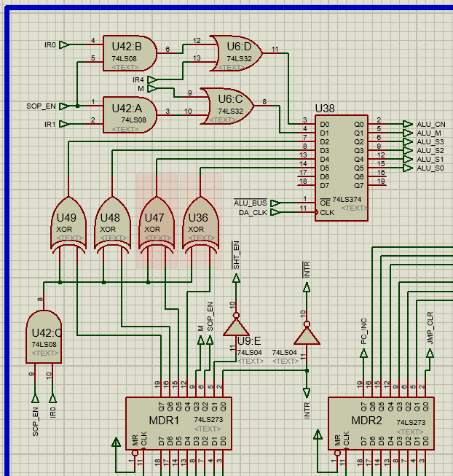The height and width of the screenshot is (476, 453).
Task: Click the 74LS374 part value text
Action: [347, 200]
